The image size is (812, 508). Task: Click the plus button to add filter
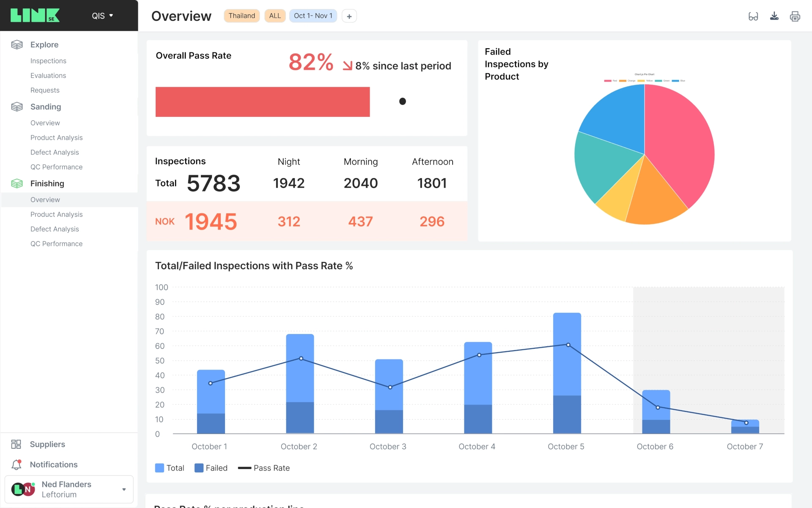click(x=349, y=16)
